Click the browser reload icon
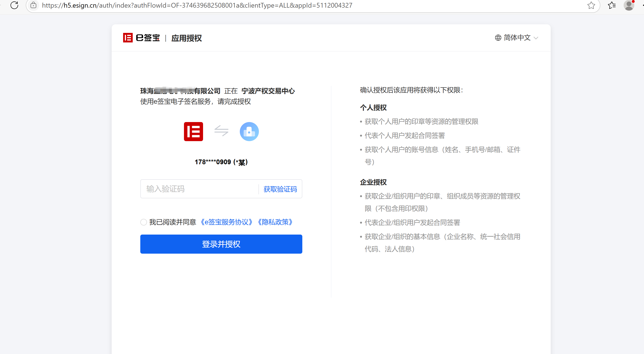This screenshot has width=644, height=354. 14,5
